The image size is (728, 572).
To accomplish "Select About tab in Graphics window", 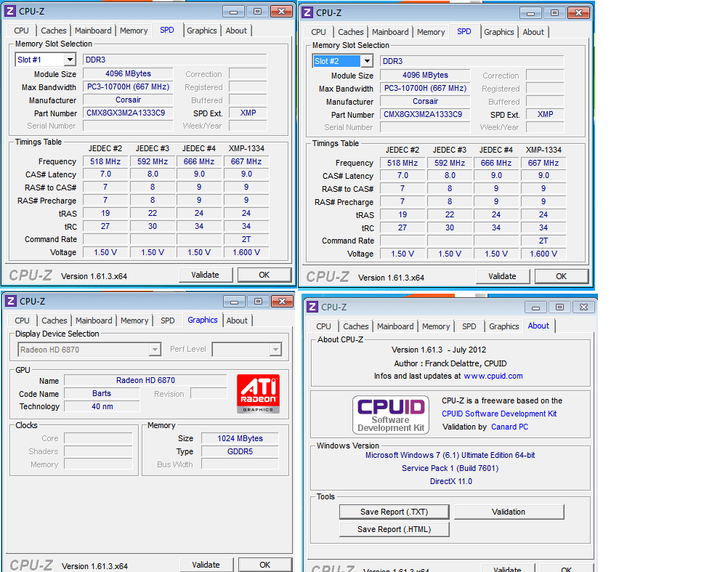I will coord(237,321).
